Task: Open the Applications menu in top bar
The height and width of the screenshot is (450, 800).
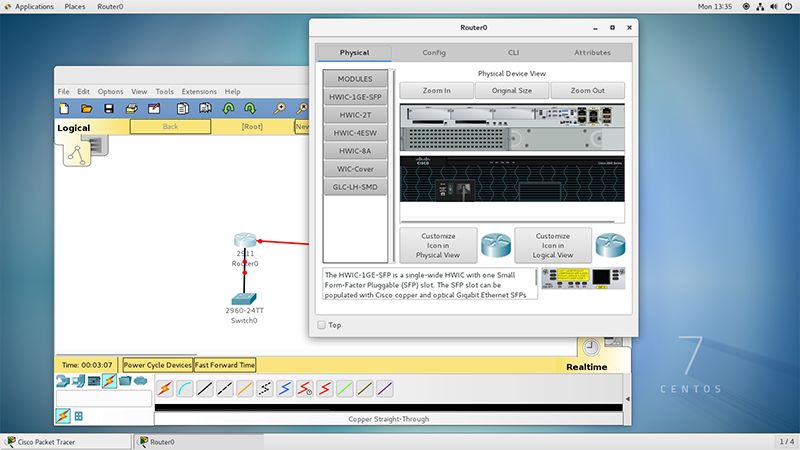Action: point(34,7)
